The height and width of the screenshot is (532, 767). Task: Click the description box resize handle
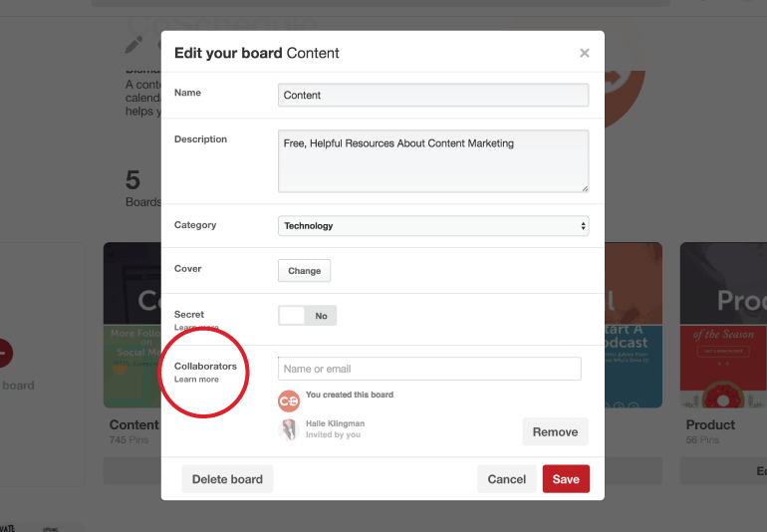[x=584, y=187]
